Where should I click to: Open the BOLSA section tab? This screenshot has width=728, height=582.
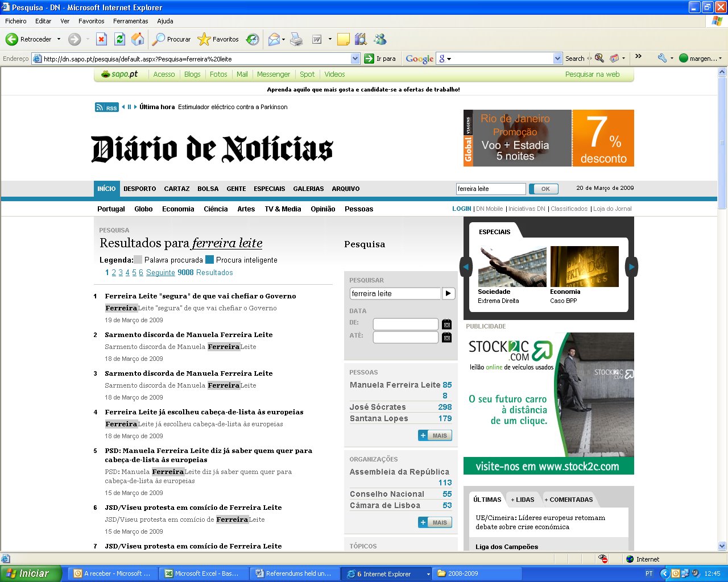pyautogui.click(x=208, y=189)
